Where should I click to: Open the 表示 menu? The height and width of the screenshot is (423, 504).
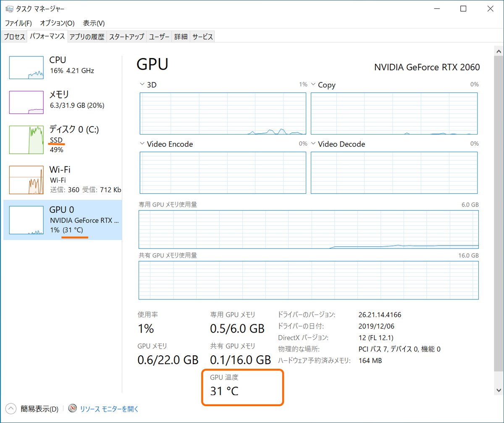(x=94, y=23)
